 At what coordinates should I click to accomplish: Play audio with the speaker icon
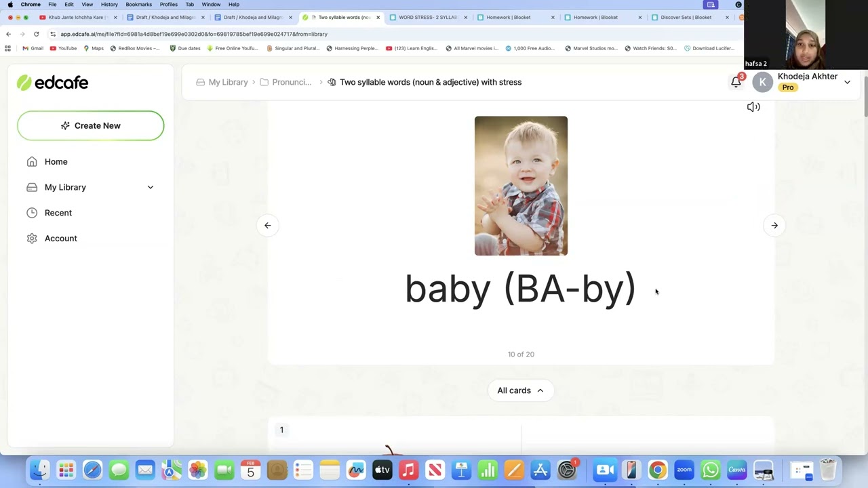click(753, 107)
